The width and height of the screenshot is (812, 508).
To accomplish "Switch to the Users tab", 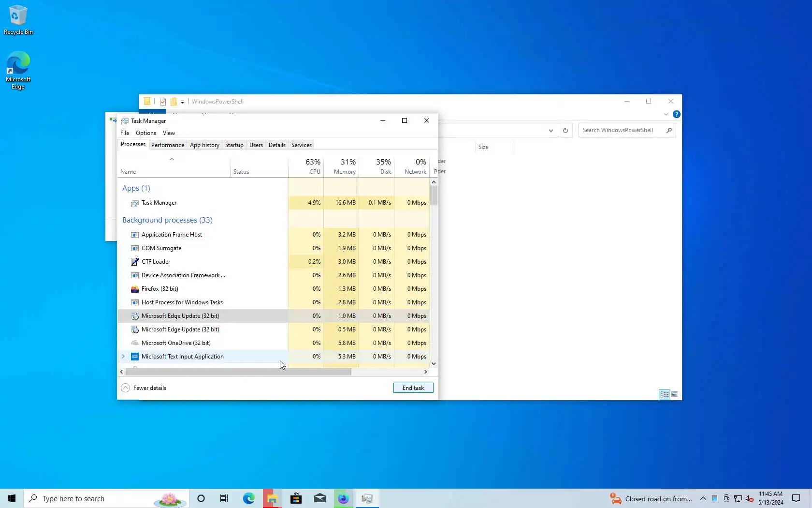I will pyautogui.click(x=256, y=145).
